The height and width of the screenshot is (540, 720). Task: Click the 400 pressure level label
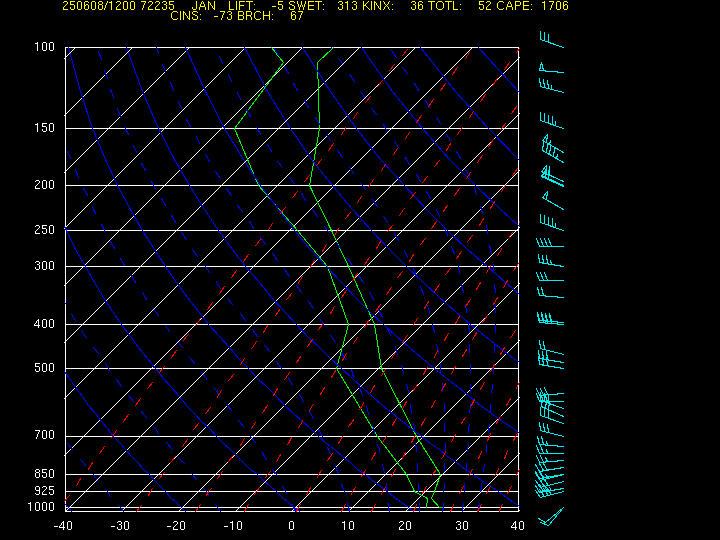click(45, 324)
